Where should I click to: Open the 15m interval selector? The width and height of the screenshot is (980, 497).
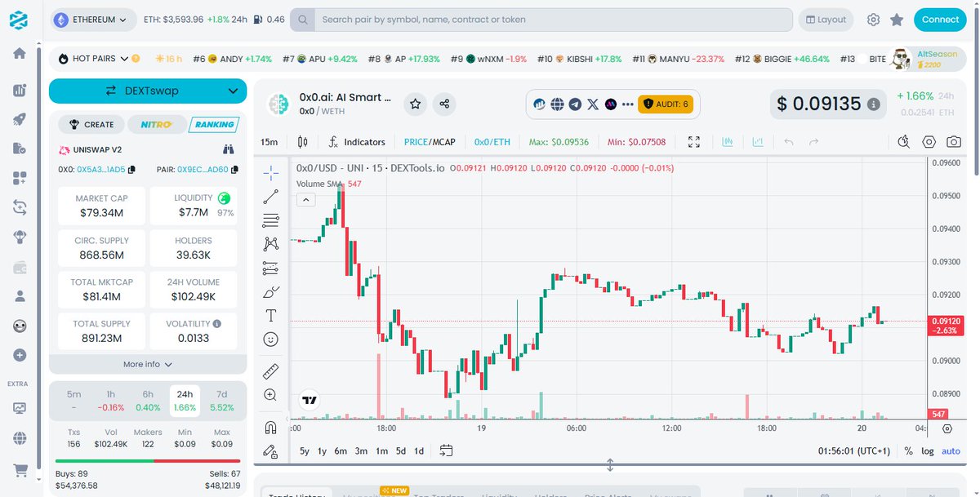(269, 142)
